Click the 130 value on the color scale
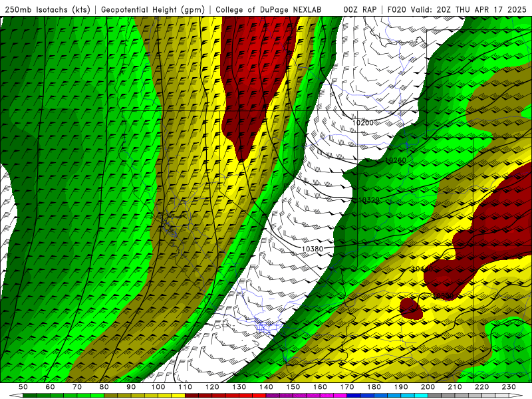This screenshot has width=532, height=399. pos(239,387)
